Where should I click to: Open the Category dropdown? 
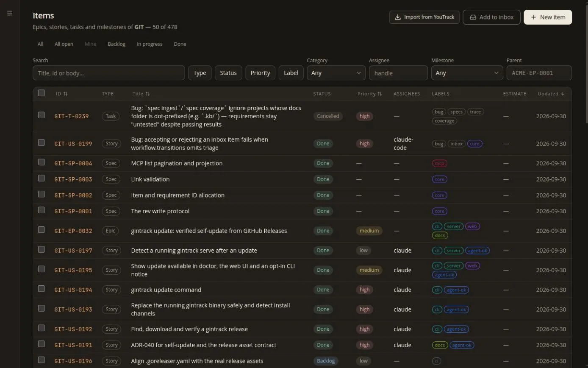(336, 73)
